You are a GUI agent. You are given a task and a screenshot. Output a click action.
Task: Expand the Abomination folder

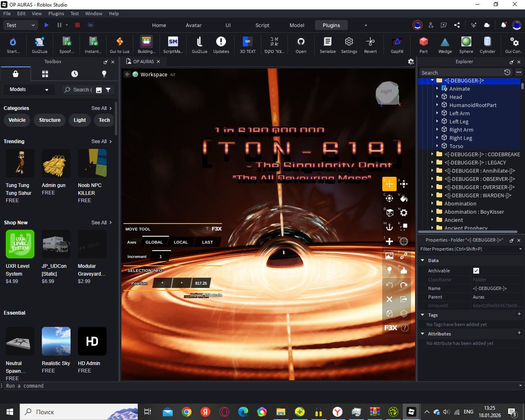tap(432, 203)
